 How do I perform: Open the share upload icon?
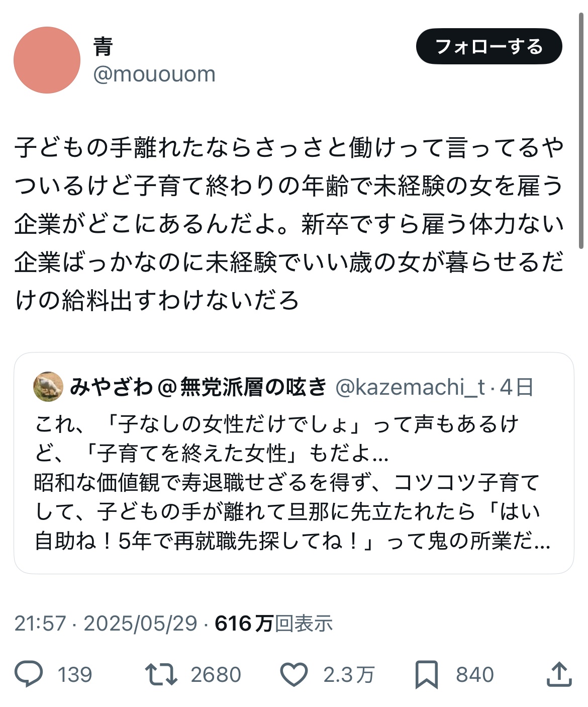point(559,674)
